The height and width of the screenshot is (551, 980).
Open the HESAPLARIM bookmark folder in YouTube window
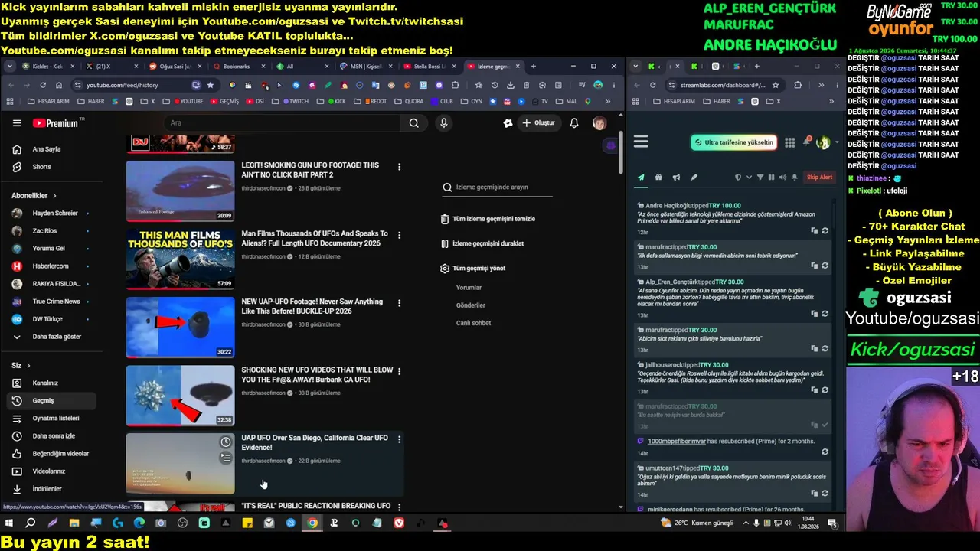[47, 101]
